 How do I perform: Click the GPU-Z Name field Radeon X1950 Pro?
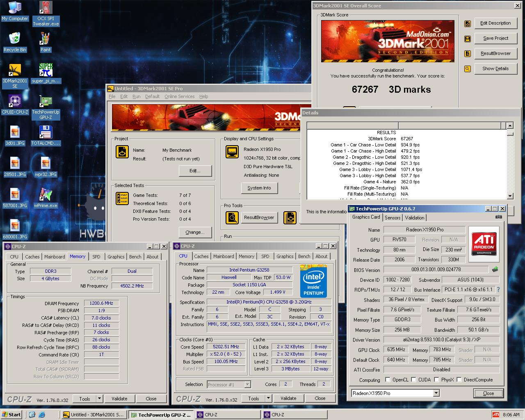tap(425, 230)
